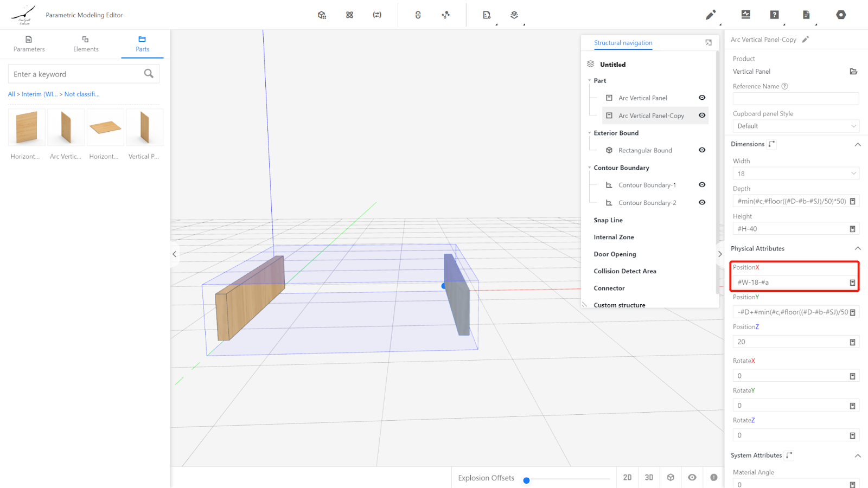Hide the Arc Vertical Panel part

click(702, 98)
